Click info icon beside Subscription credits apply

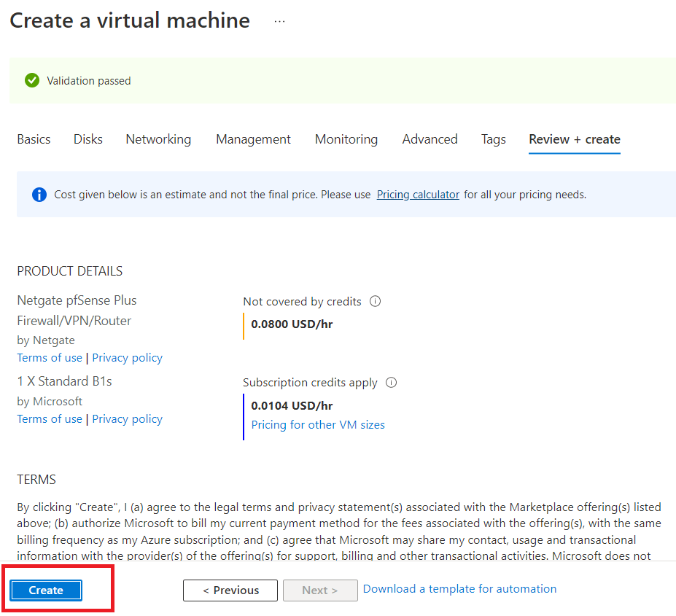click(392, 382)
